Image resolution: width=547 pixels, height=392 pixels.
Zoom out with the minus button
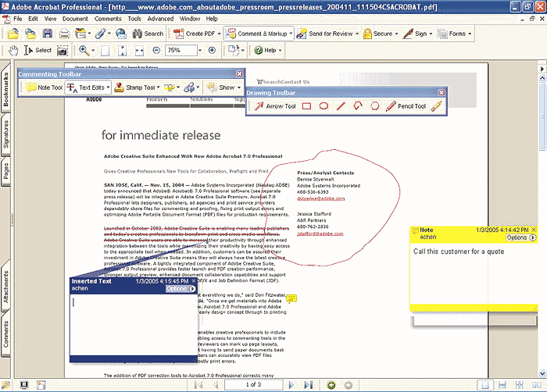click(156, 51)
